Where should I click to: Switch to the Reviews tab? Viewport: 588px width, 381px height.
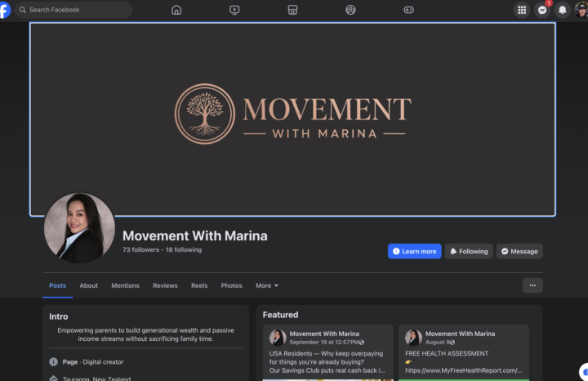point(165,285)
